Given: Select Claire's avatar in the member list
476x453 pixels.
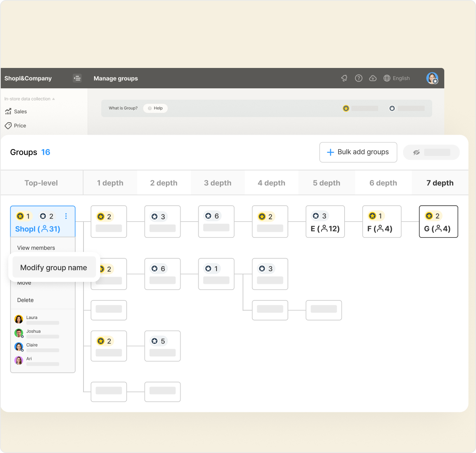Looking at the screenshot, I should 19,347.
